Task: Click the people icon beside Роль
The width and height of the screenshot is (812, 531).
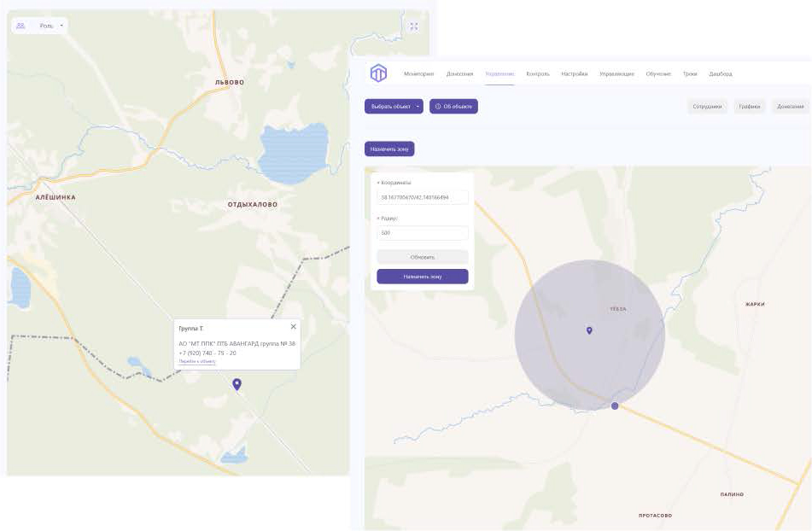Action: 20,26
